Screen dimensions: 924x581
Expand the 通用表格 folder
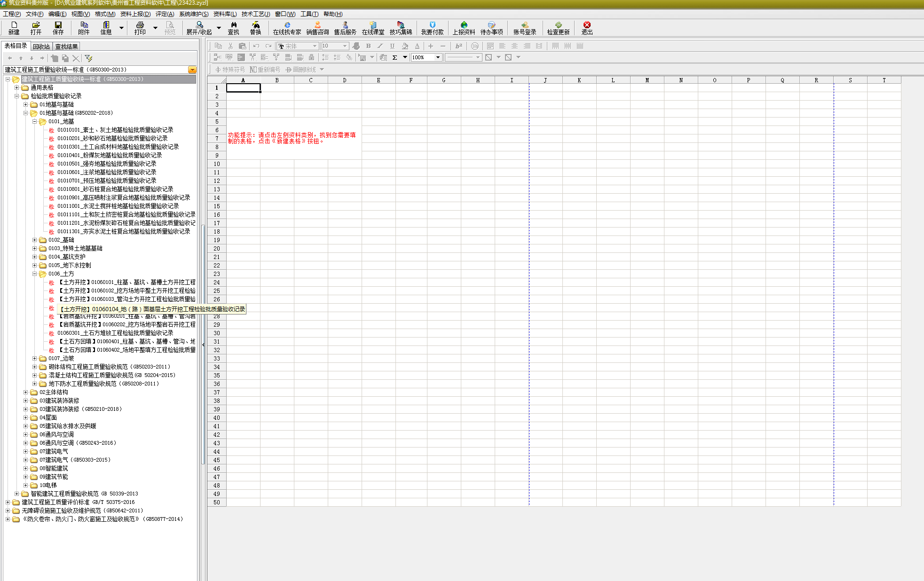tap(17, 87)
